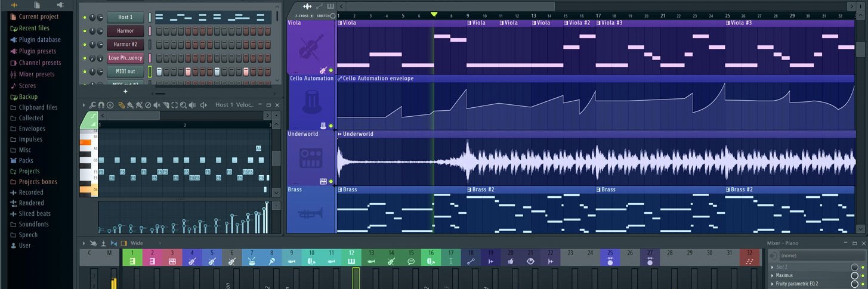Screen dimensions: 868x289
Task: Open the Cello Automation envelope clip menu
Action: click(340, 78)
